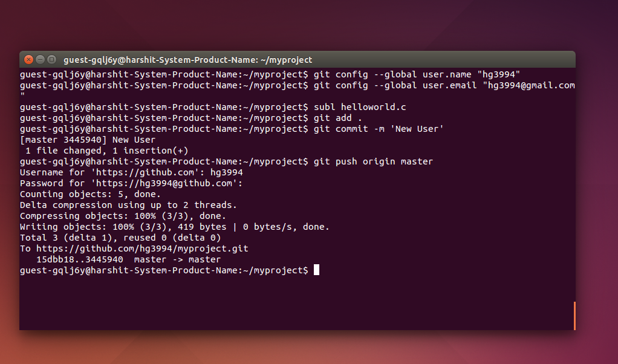This screenshot has height=364, width=618.
Task: Click the '[master 3445940] New User' output
Action: (88, 140)
